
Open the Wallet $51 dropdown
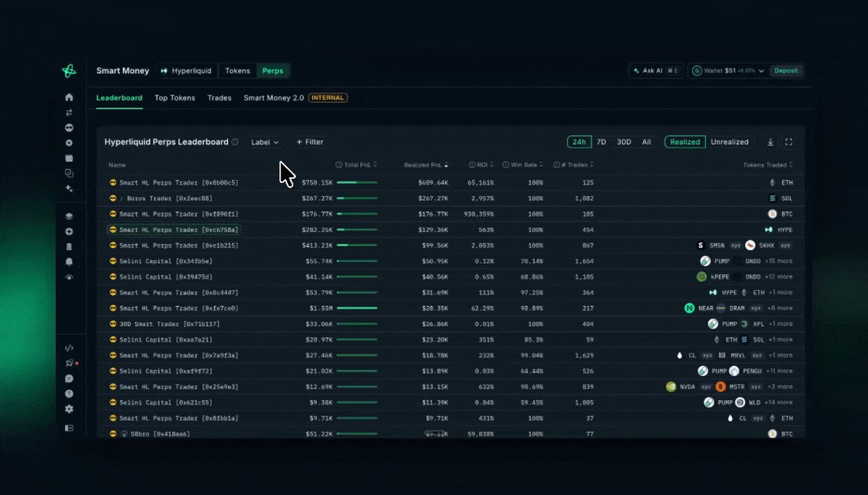[728, 71]
